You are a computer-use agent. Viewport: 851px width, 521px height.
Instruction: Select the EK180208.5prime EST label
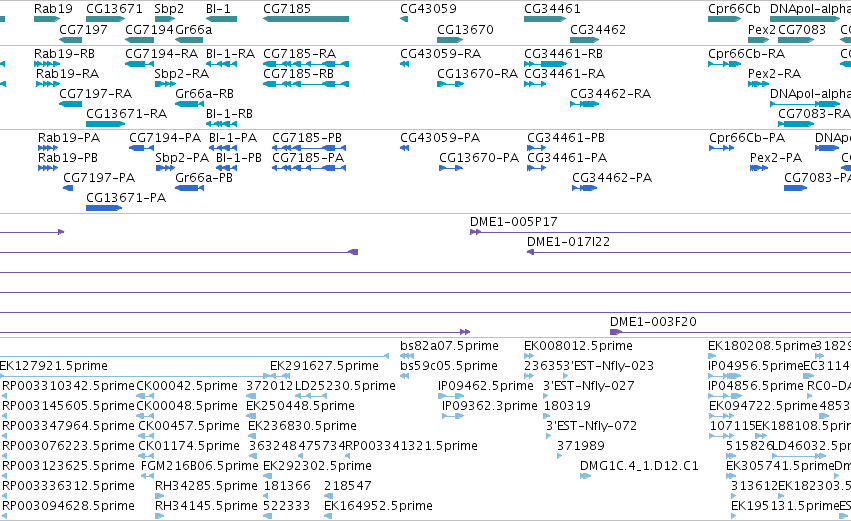[762, 346]
